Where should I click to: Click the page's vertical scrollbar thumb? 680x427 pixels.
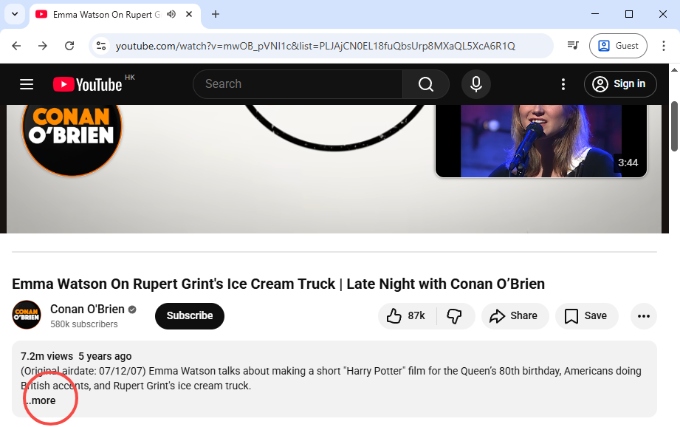coord(674,126)
